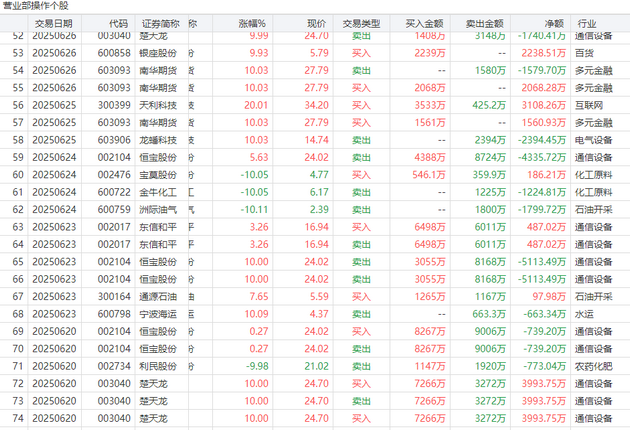Select stock code 002476

[x=114, y=175]
